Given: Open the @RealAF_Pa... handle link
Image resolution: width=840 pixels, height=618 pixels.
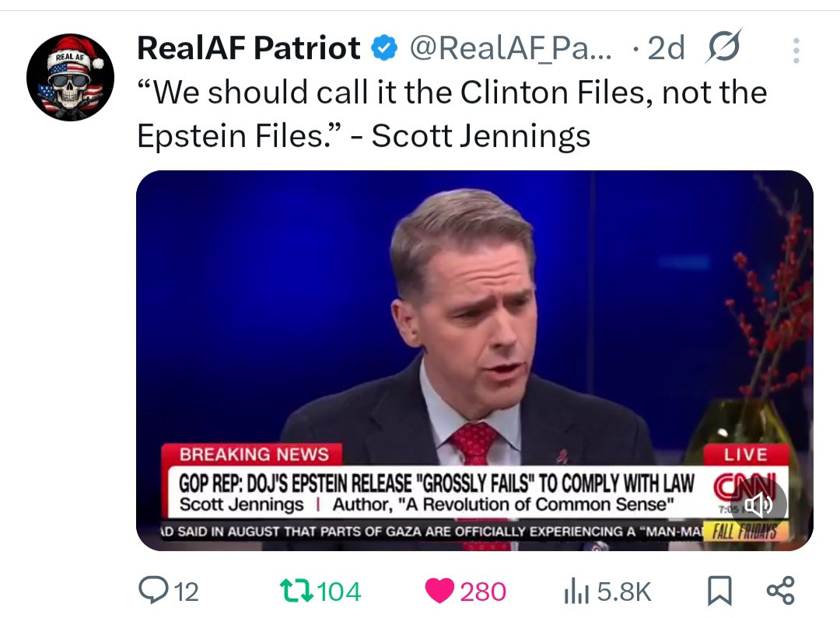Looking at the screenshot, I should click(510, 49).
